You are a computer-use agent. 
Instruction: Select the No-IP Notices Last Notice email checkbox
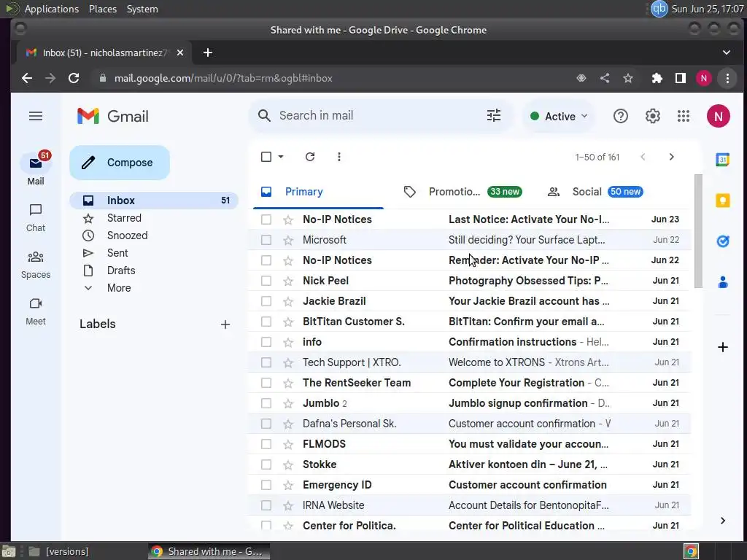pyautogui.click(x=266, y=219)
